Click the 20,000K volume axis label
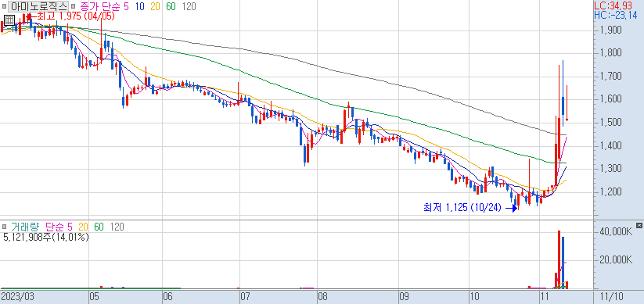 coord(616,260)
